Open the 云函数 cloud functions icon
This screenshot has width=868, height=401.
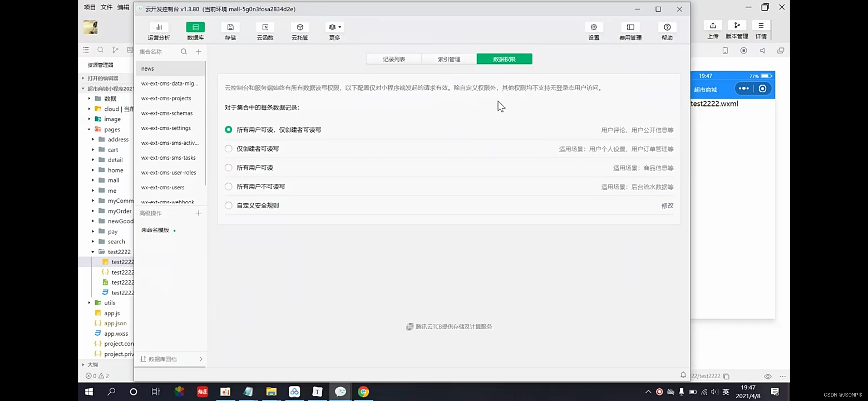[x=265, y=31]
